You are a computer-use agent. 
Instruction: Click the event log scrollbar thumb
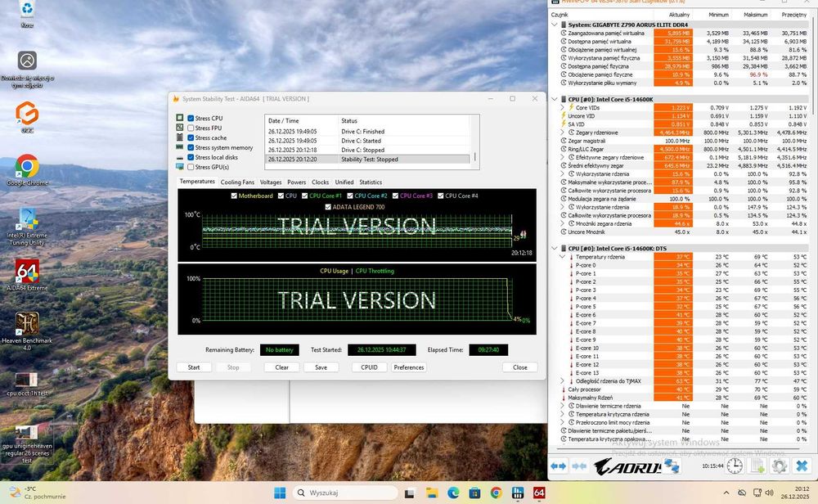point(474,156)
